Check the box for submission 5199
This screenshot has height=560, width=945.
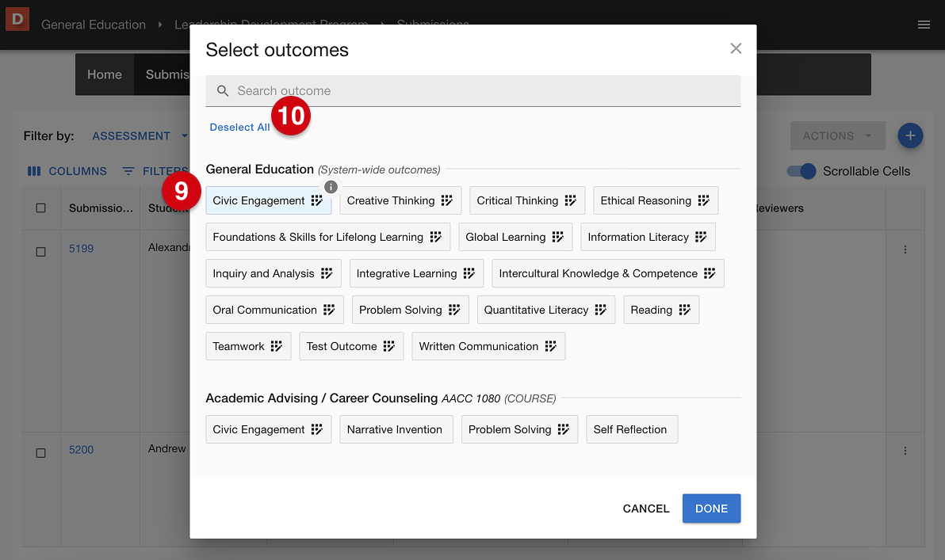pos(41,251)
